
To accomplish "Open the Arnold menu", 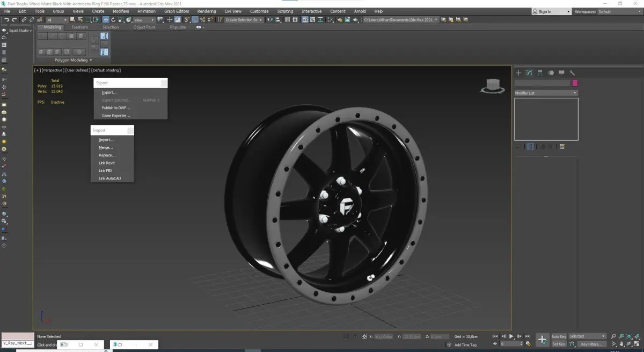I will (360, 11).
